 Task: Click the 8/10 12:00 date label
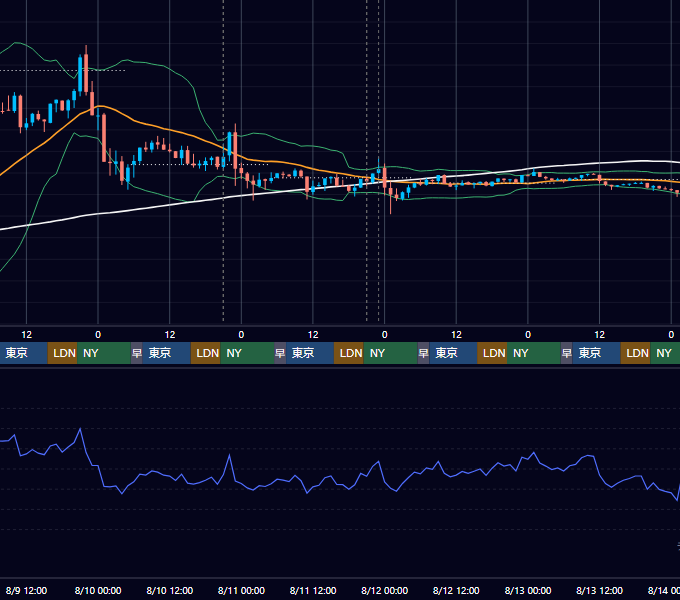point(170,590)
